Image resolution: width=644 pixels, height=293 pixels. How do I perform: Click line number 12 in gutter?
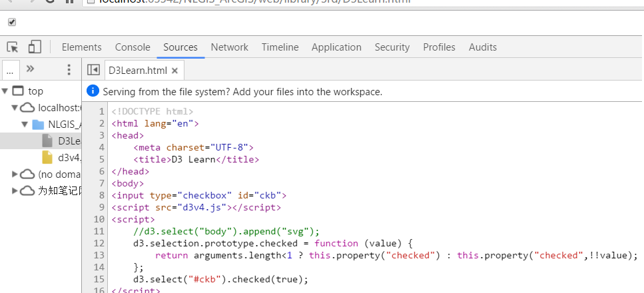tap(99, 243)
